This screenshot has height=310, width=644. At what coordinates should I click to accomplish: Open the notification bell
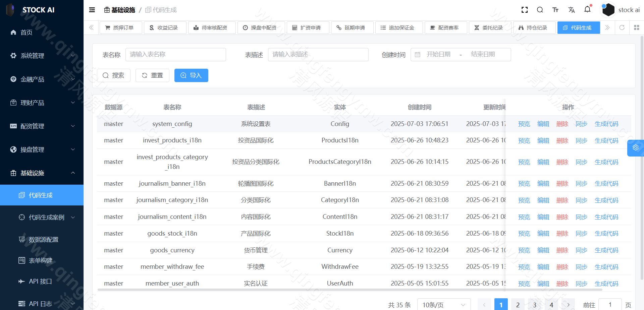pyautogui.click(x=587, y=10)
